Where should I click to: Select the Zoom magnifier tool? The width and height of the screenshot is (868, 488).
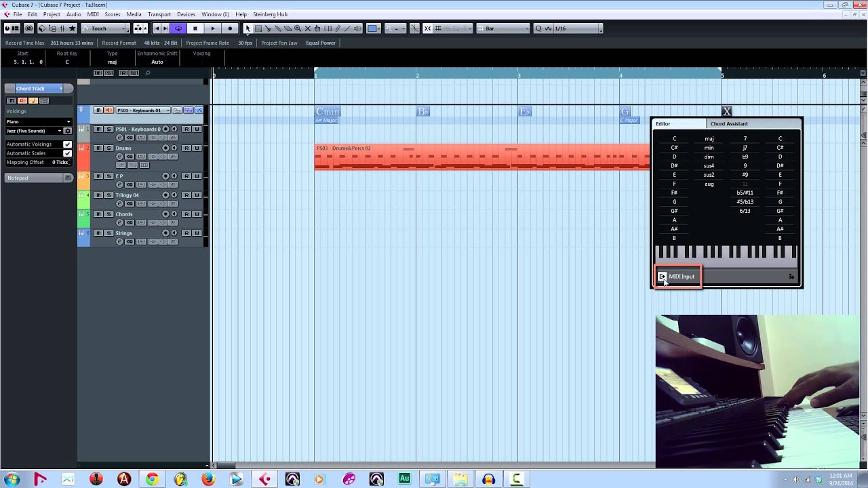(x=298, y=28)
